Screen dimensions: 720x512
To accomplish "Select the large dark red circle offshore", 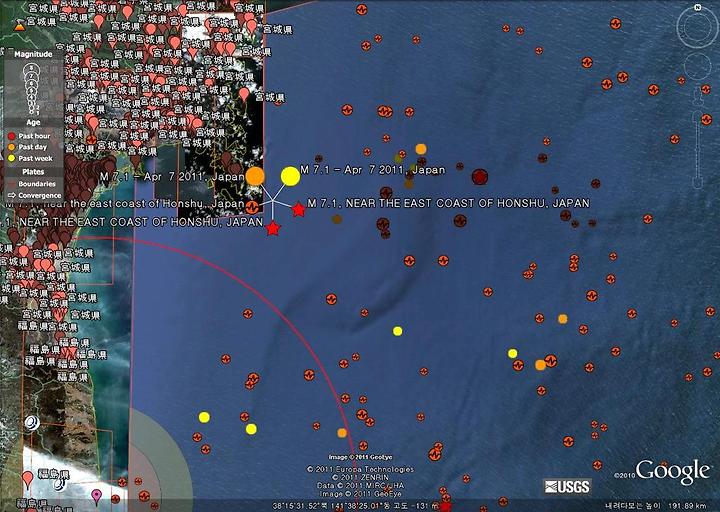I will [x=479, y=176].
